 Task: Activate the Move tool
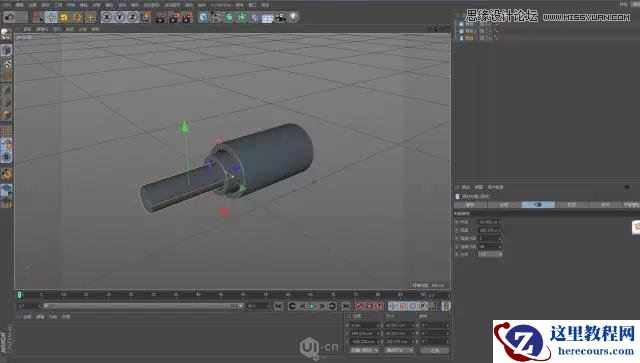[51, 17]
